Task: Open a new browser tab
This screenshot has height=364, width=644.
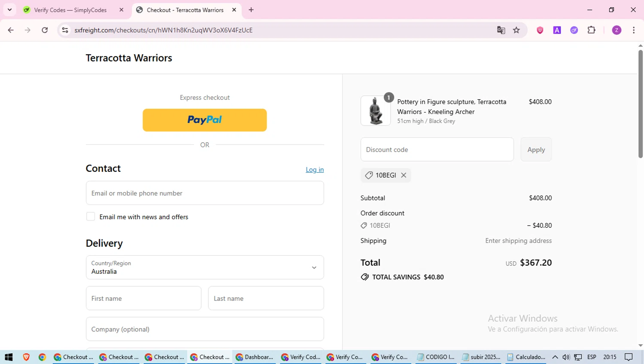Action: point(251,10)
